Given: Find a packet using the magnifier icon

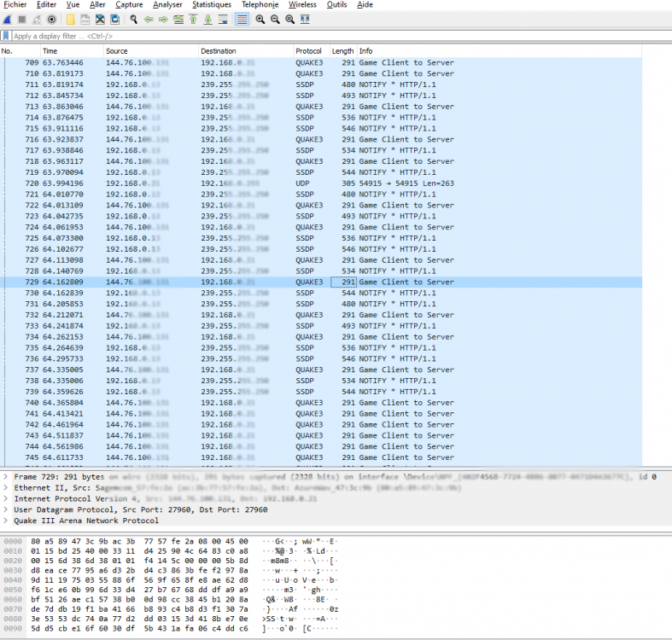Looking at the screenshot, I should click(x=134, y=20).
